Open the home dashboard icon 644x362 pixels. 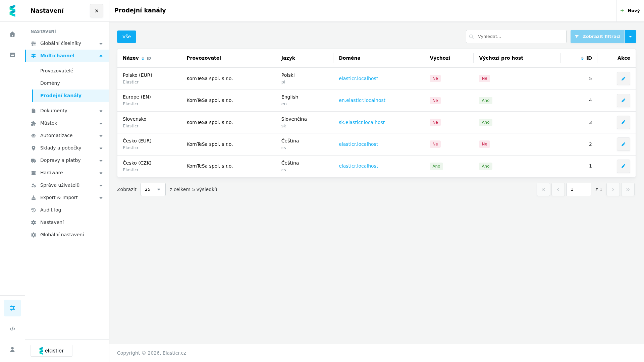pyautogui.click(x=12, y=34)
